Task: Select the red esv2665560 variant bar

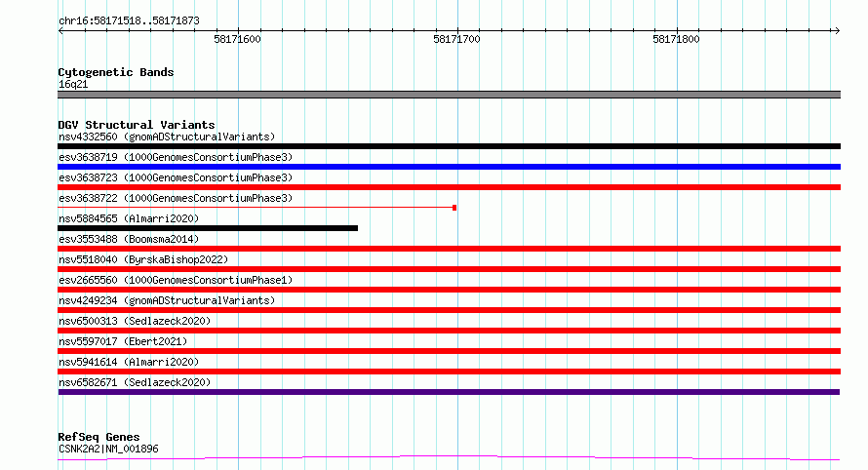Action: point(449,290)
